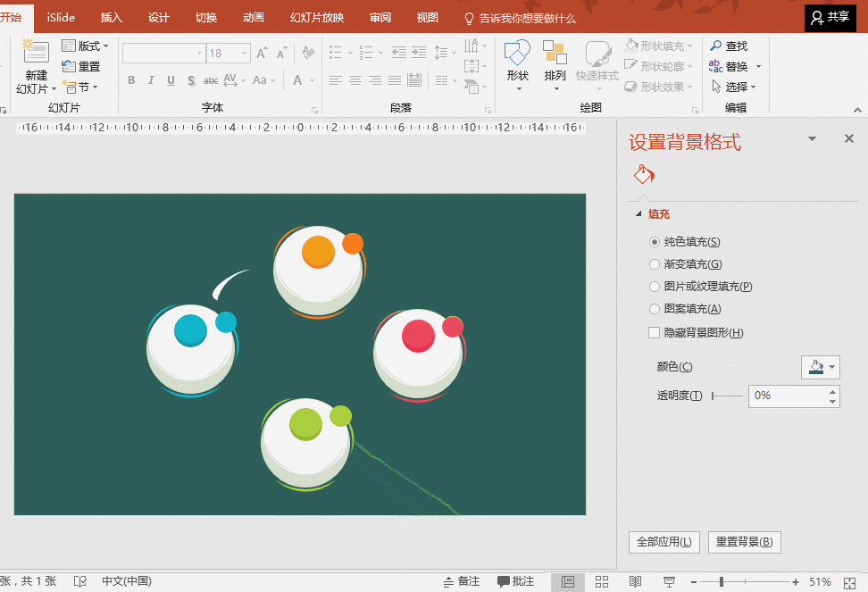Click Apply to All (全部应用) button
The height and width of the screenshot is (592, 868).
[x=664, y=542]
